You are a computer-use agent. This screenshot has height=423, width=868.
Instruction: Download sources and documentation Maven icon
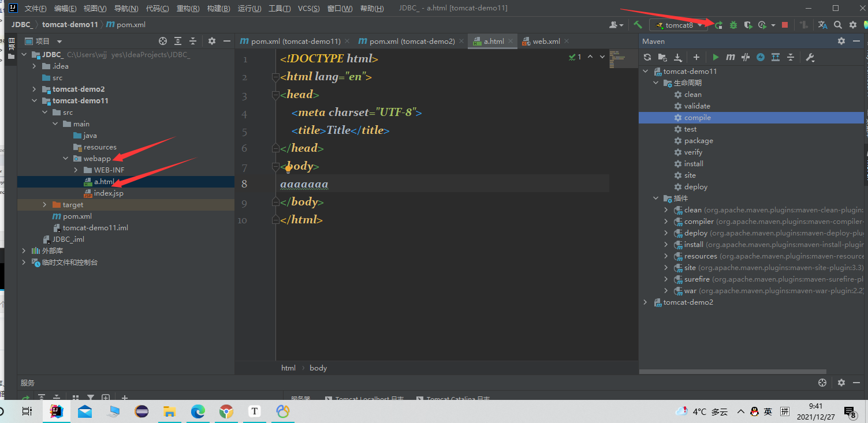point(678,57)
